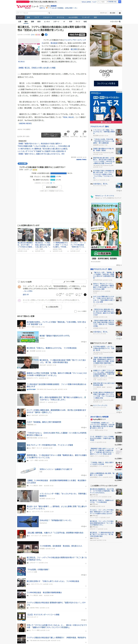Open the article comment count icon showing 82
The width and height of the screenshot is (138, 644).
(x=33, y=35)
